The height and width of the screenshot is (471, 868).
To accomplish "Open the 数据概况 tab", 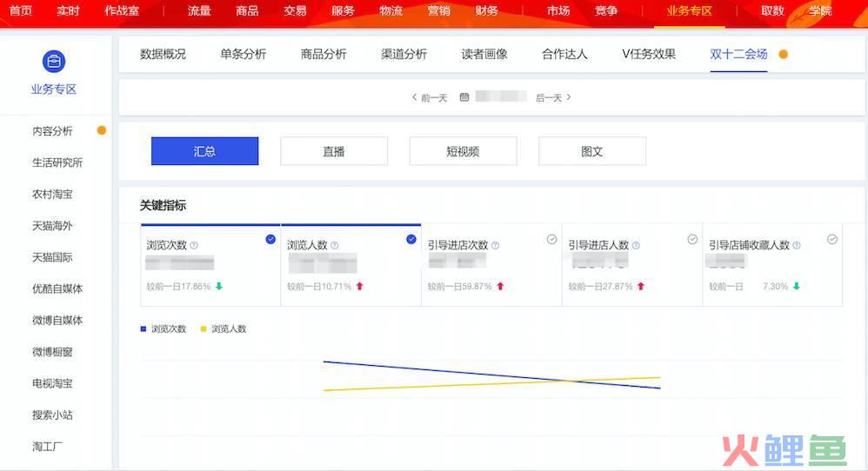I will pyautogui.click(x=163, y=54).
